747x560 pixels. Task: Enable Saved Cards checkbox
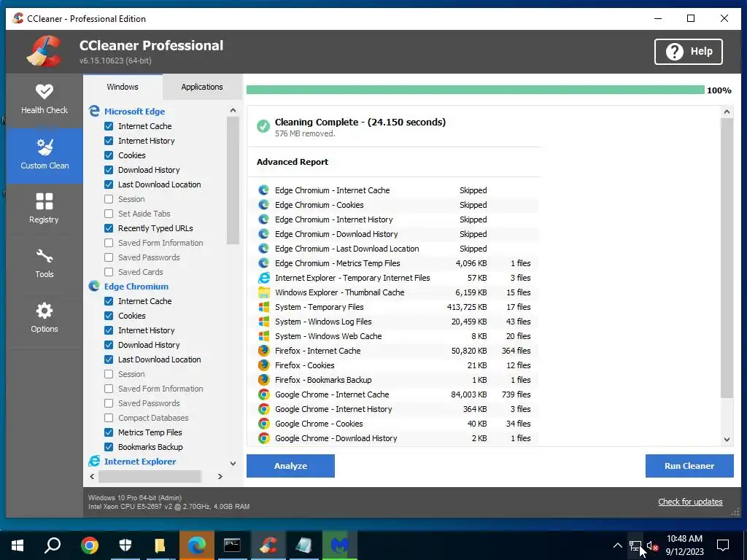[109, 272]
